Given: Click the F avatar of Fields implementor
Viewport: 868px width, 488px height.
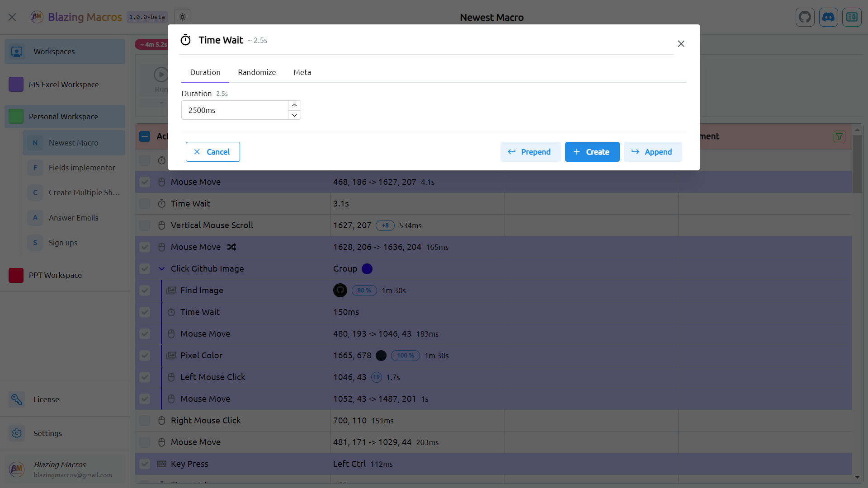Looking at the screenshot, I should click(x=35, y=168).
